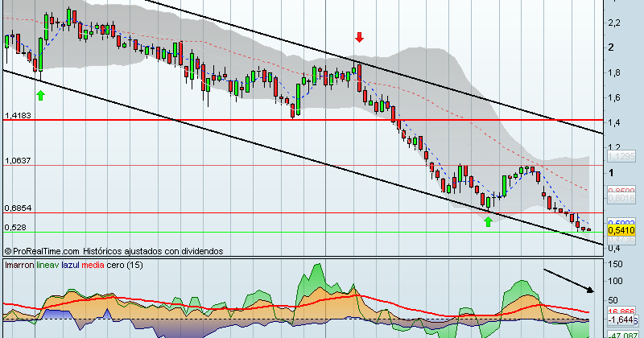Click the yellow 0,5410 current price tag

point(621,230)
